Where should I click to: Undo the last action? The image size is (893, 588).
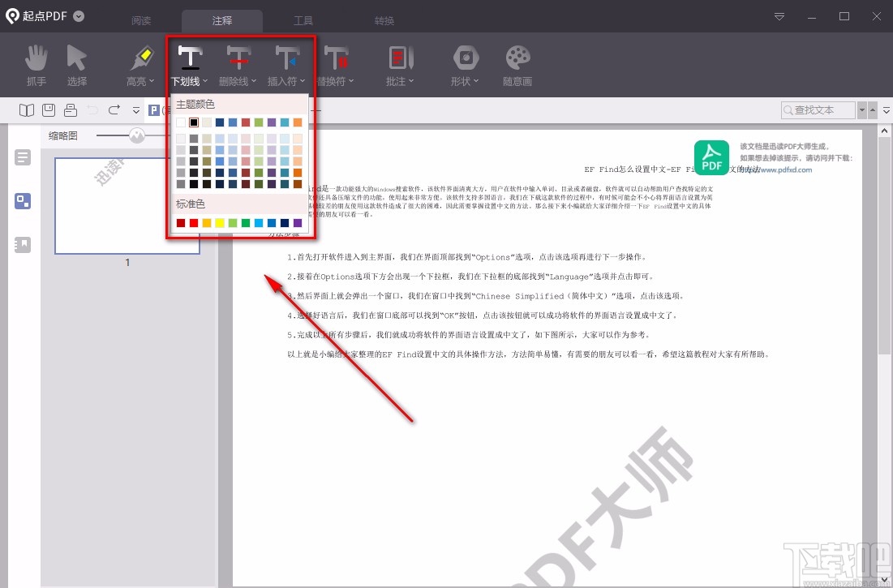pos(92,109)
